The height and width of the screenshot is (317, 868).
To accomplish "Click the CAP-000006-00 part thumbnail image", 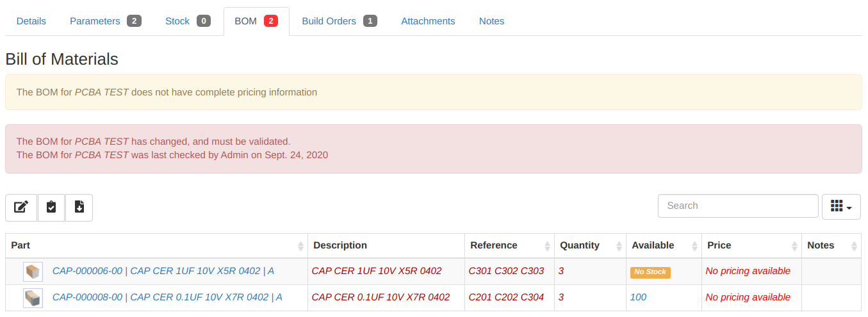I will (33, 272).
